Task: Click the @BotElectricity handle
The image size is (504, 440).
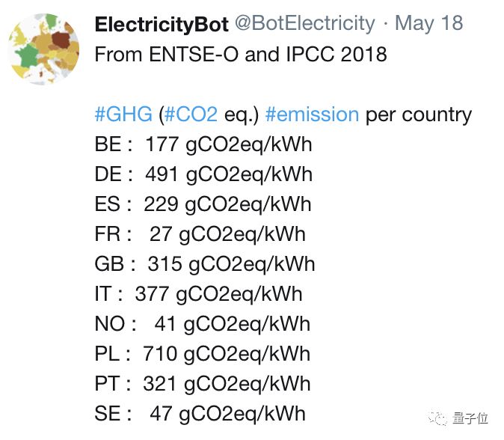Action: tap(305, 24)
